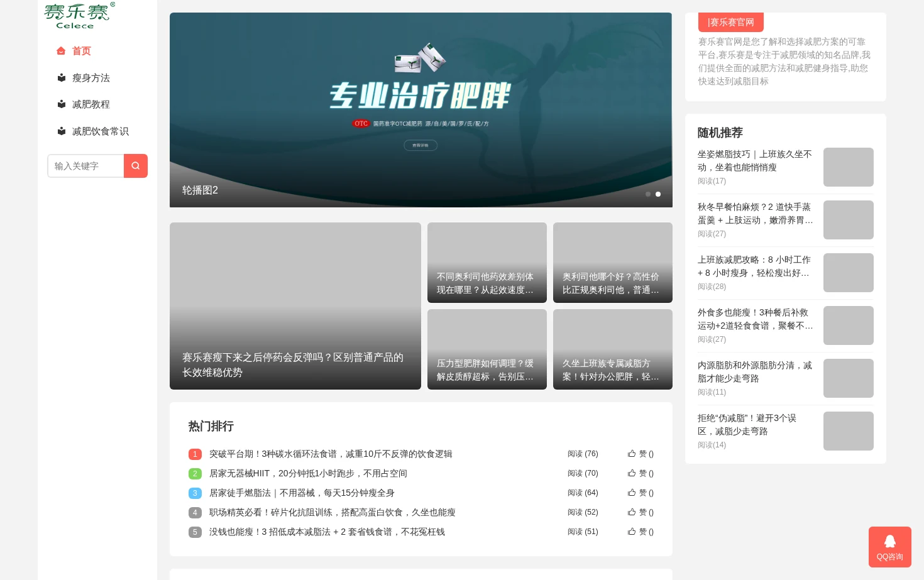The width and height of the screenshot is (924, 580).
Task: Click the QQ咨询 penguin icon
Action: pyautogui.click(x=890, y=541)
